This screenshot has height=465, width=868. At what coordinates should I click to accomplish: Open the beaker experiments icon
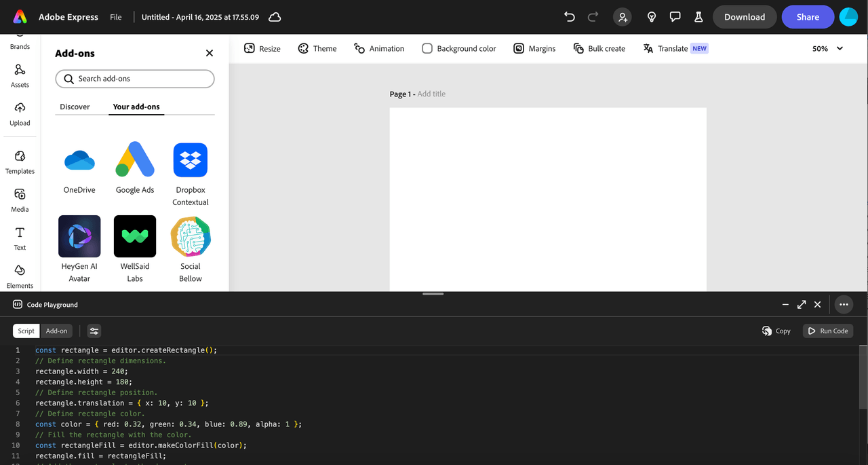click(698, 17)
